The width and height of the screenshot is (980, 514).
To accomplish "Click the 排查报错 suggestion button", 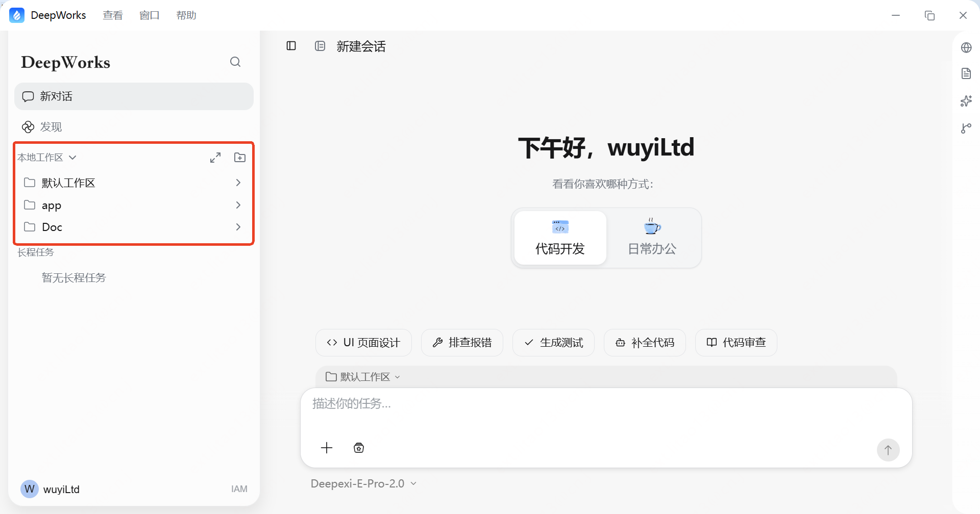I will click(462, 343).
